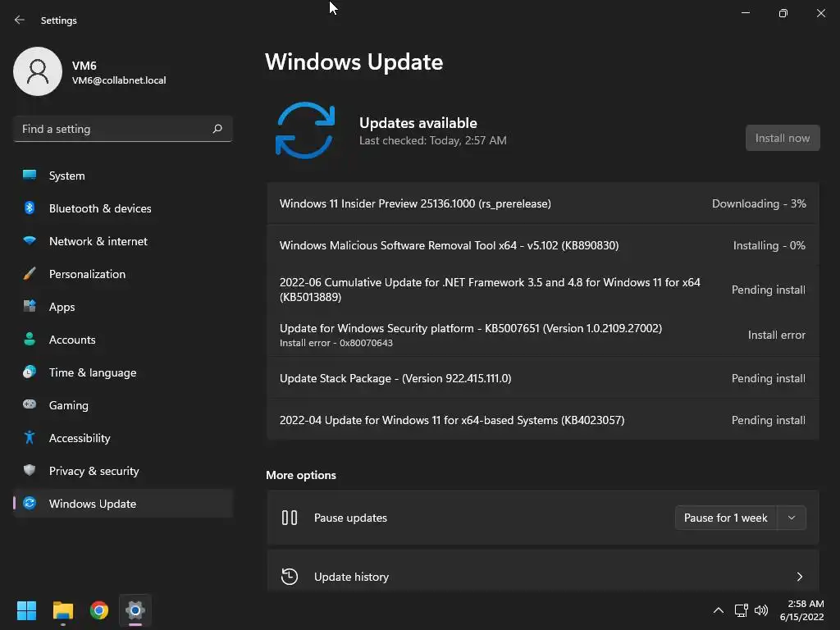
Task: Click the Installing - 0% status
Action: pyautogui.click(x=769, y=245)
